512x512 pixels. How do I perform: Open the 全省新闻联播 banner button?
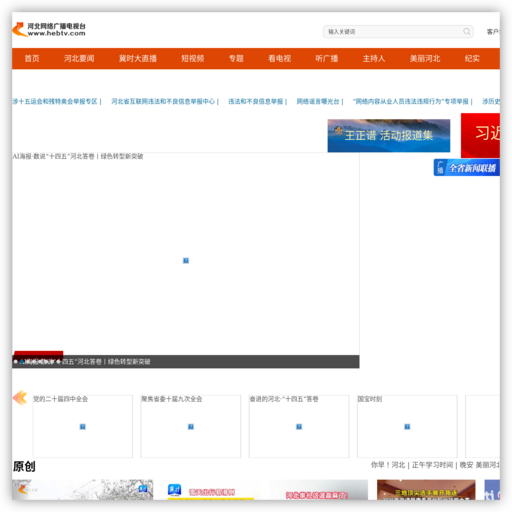coord(467,167)
